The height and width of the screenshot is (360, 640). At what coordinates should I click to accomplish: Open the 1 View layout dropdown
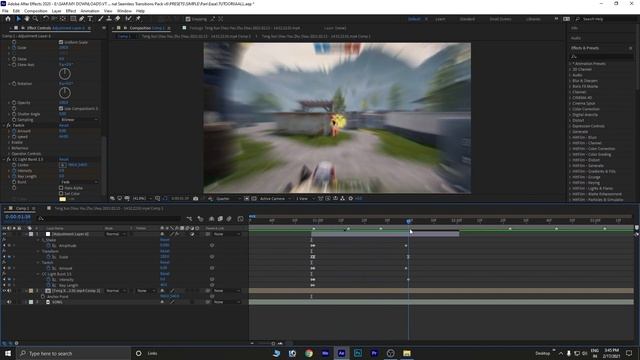pyautogui.click(x=304, y=198)
